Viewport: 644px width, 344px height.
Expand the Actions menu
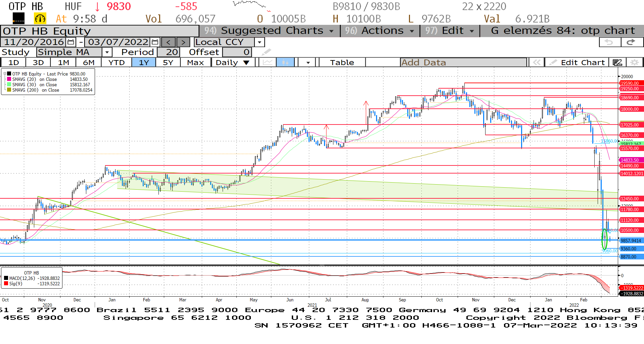click(380, 31)
